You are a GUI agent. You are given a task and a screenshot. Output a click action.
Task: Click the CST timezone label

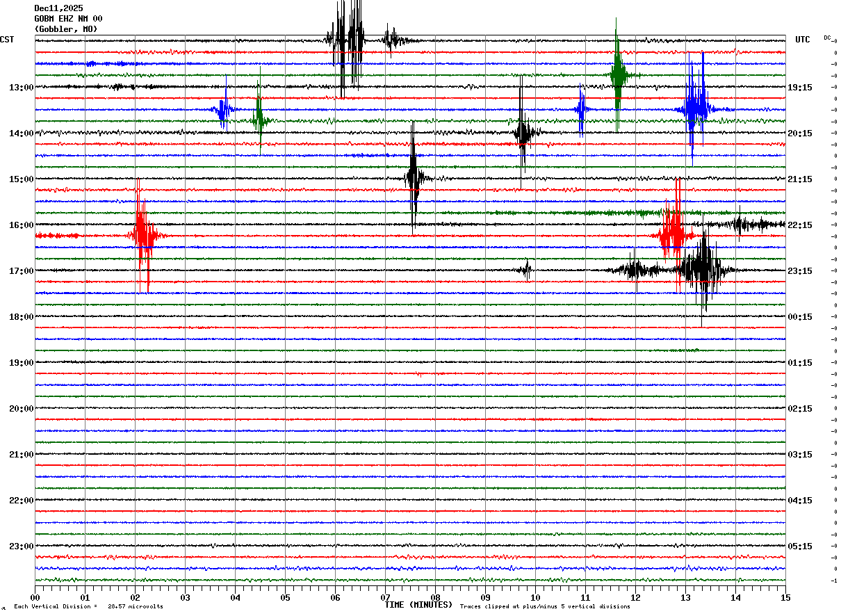7,40
